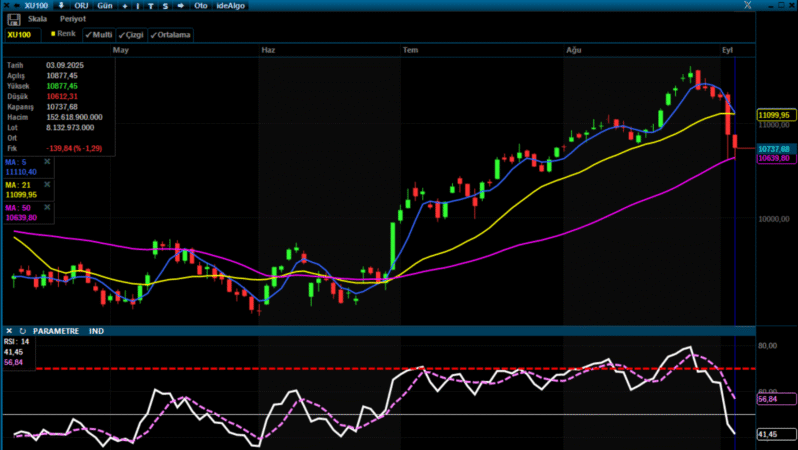Click the plus icon in the title bar

point(125,5)
